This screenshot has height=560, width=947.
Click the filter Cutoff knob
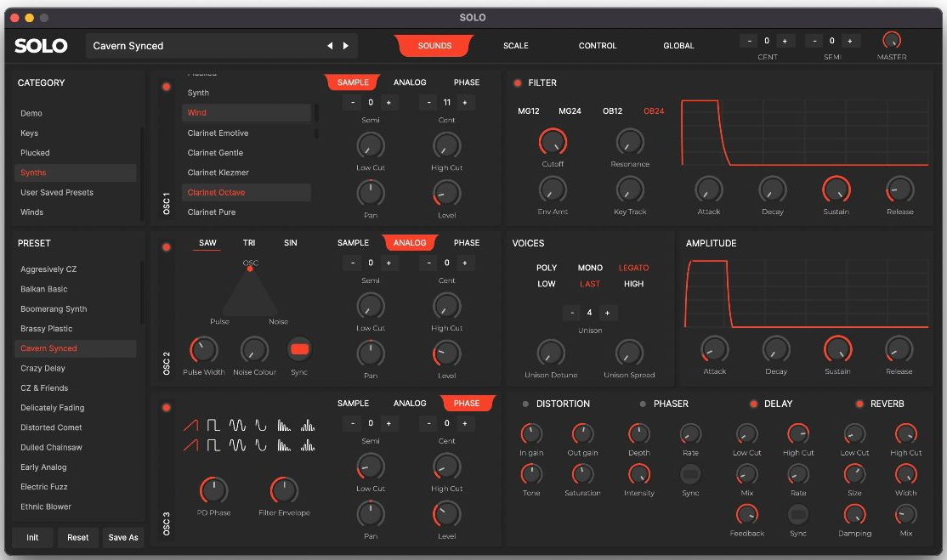(x=553, y=143)
